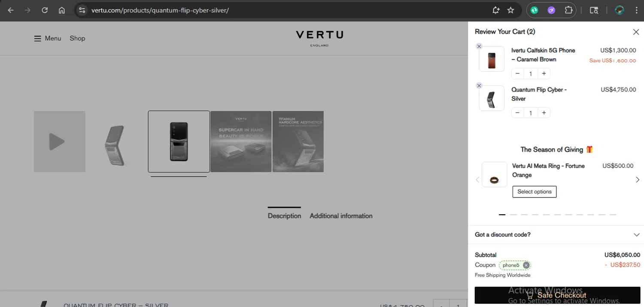The height and width of the screenshot is (307, 644).
Task: Open the hamburger Menu
Action: point(48,38)
